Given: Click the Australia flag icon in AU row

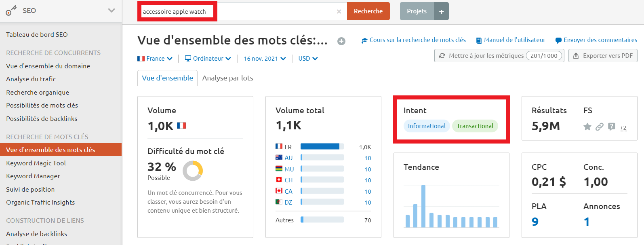Looking at the screenshot, I should (279, 157).
